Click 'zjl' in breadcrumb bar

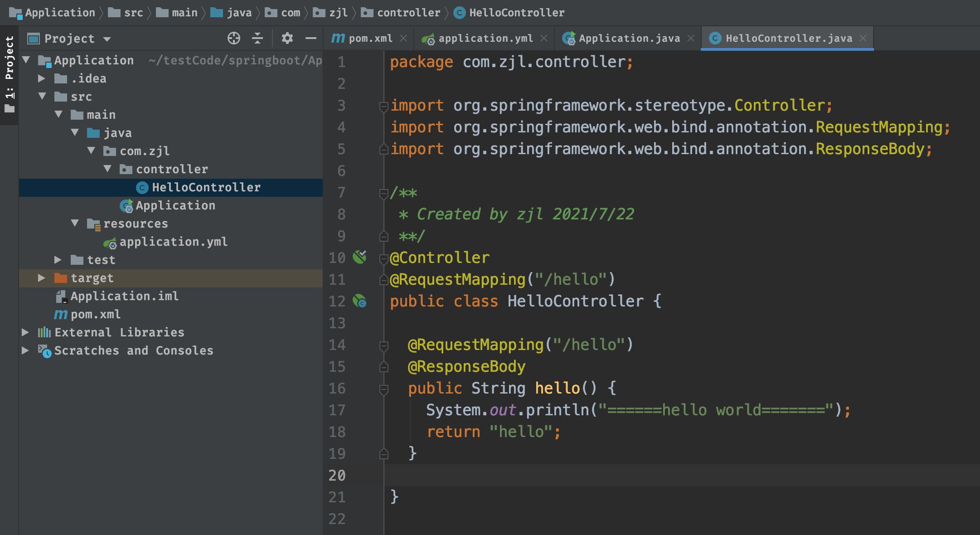point(339,13)
